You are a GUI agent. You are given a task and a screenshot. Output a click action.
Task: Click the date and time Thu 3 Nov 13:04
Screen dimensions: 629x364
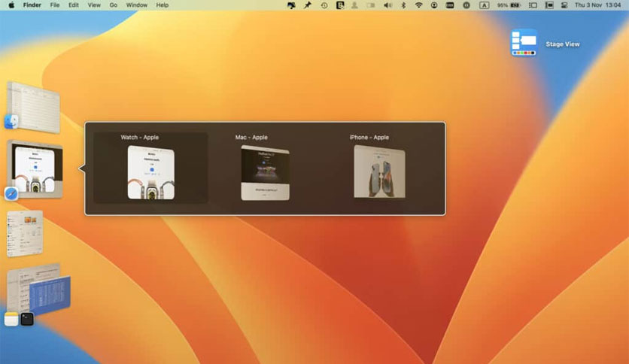point(597,5)
